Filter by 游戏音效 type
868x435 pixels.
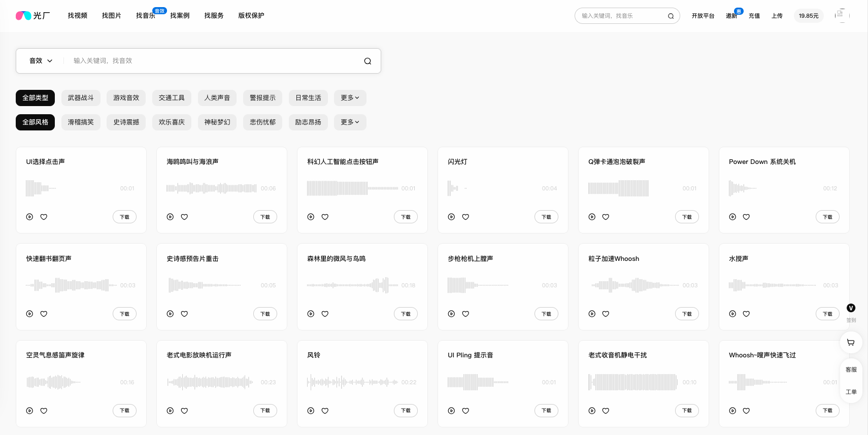click(126, 97)
